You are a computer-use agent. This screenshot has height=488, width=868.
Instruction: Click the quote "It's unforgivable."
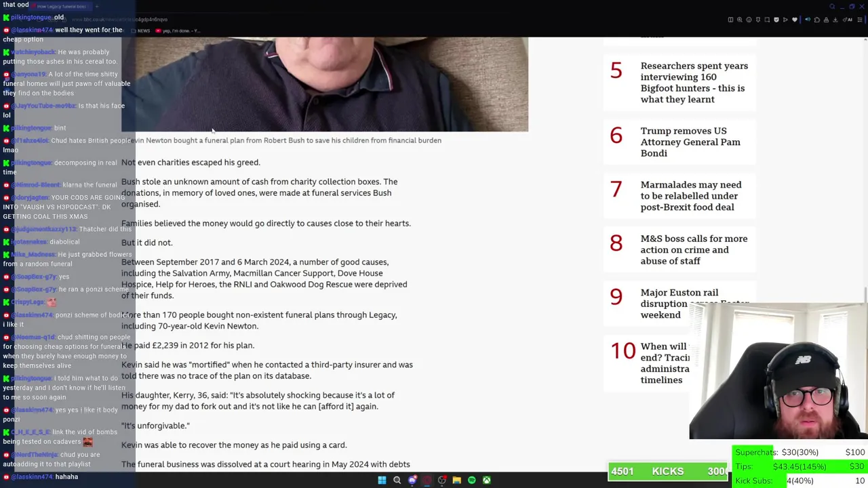tap(155, 426)
